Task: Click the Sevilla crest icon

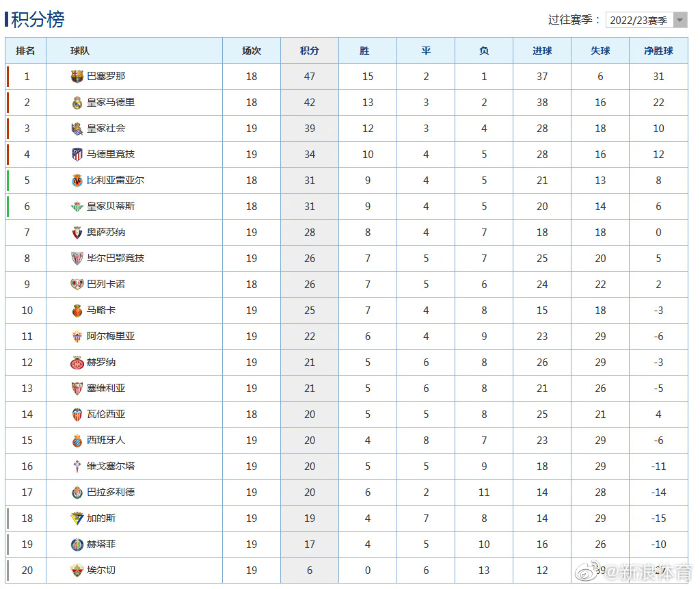Action: [77, 389]
